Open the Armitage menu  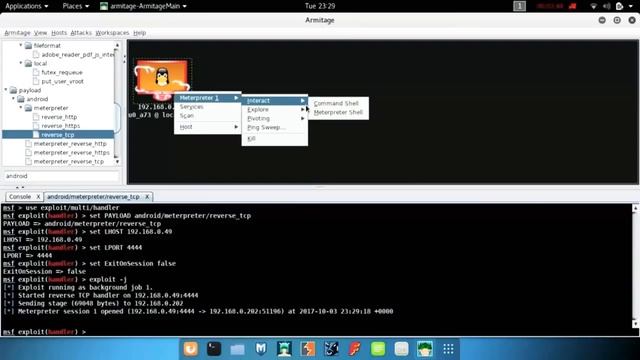point(17,33)
